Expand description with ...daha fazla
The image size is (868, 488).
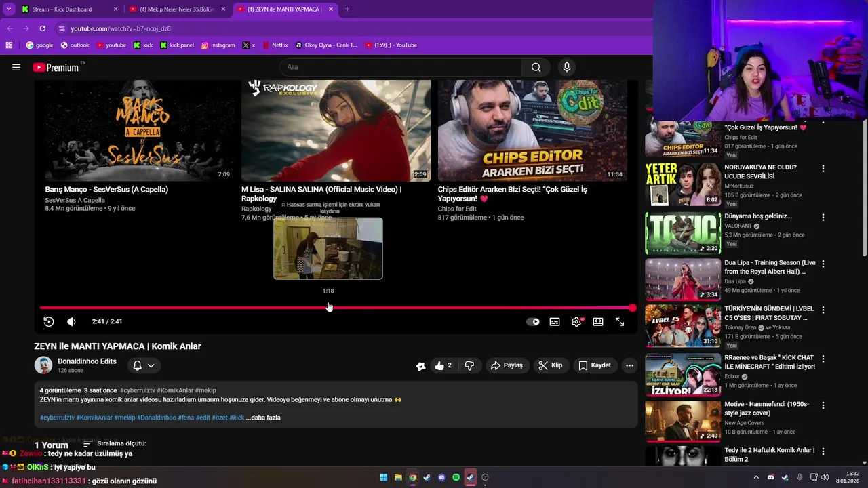[x=263, y=418]
